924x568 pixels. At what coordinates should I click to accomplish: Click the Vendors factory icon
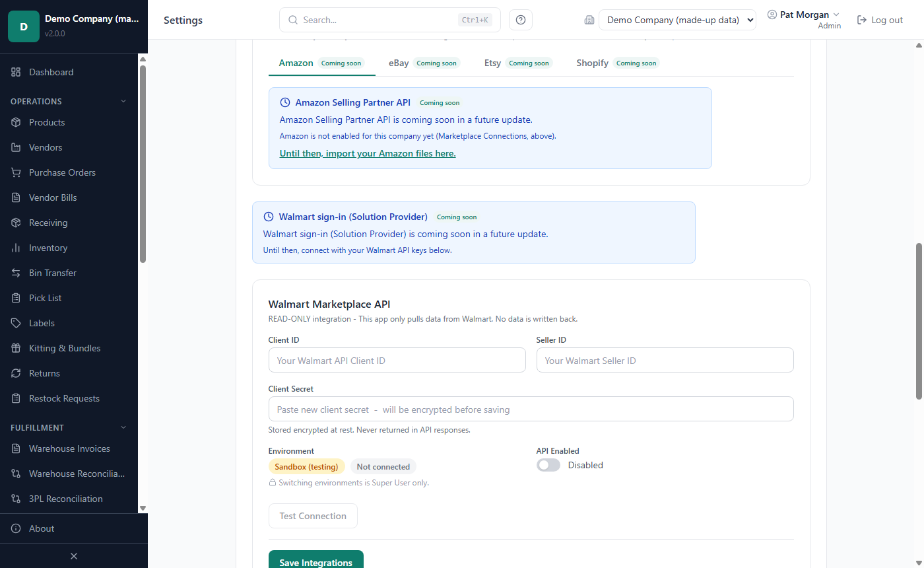click(16, 147)
